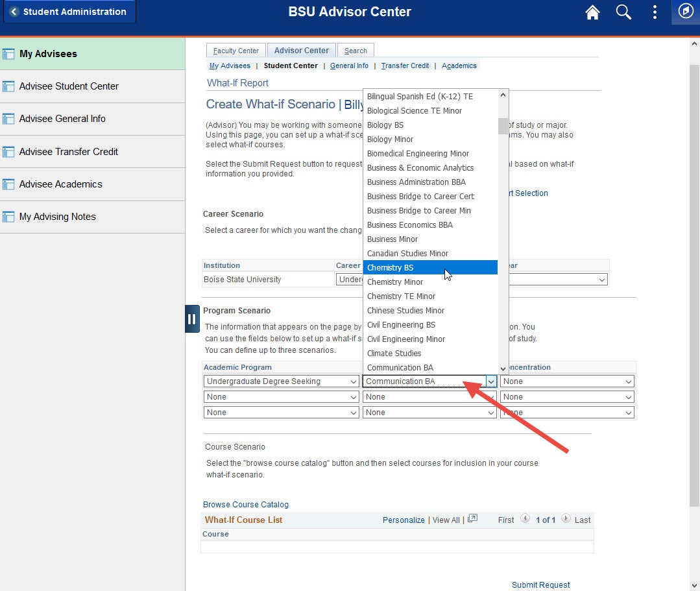Open My Advising Notes in sidebar

(92, 217)
